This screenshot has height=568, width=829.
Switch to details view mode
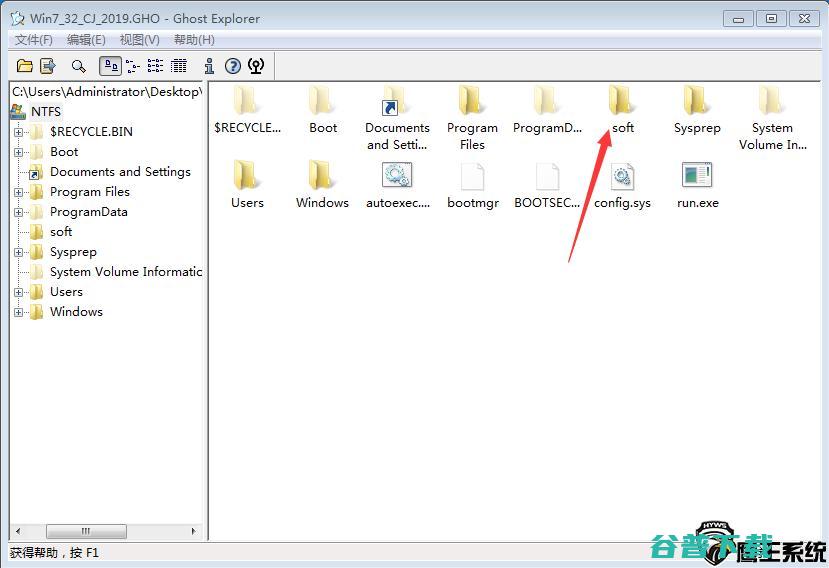[179, 66]
